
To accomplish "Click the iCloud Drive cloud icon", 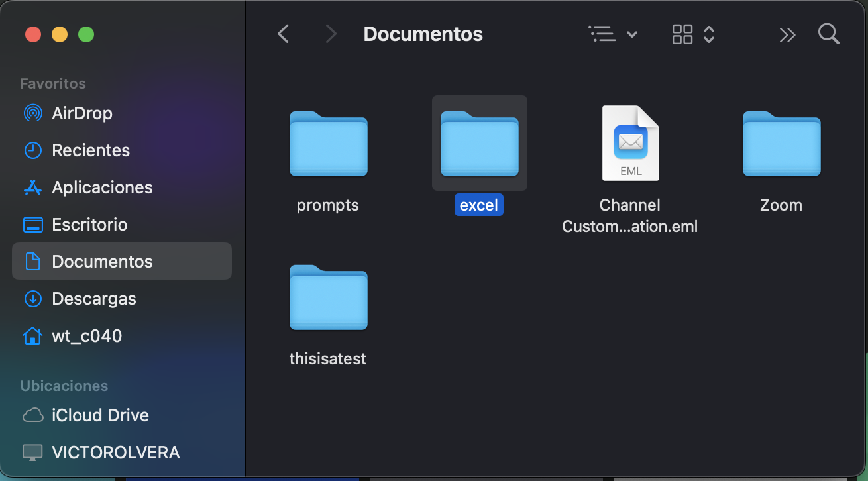I will click(32, 415).
